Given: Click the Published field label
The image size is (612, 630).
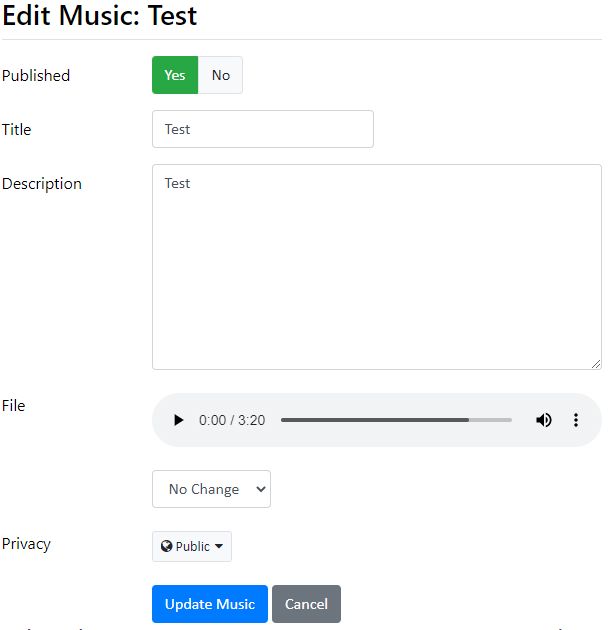Looking at the screenshot, I should [x=36, y=76].
